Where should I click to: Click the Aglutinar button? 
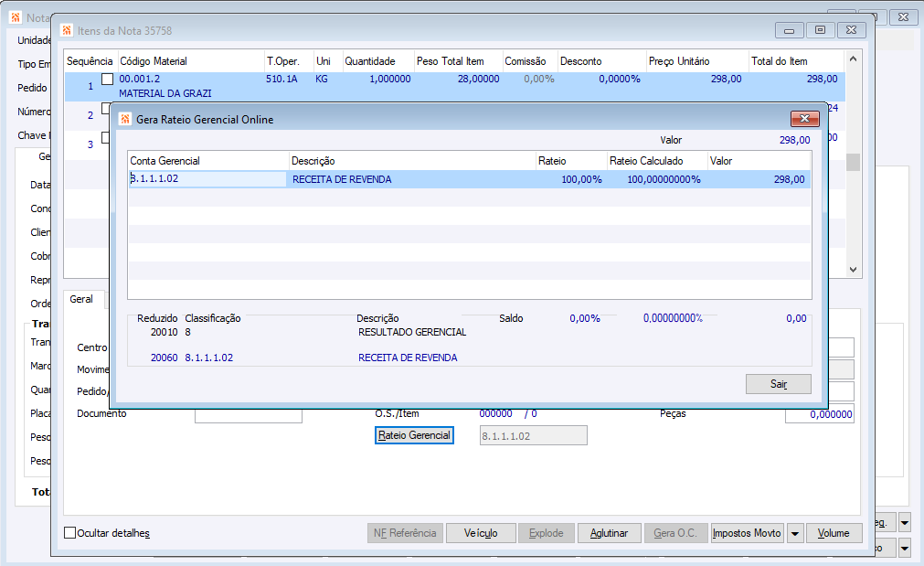click(609, 533)
